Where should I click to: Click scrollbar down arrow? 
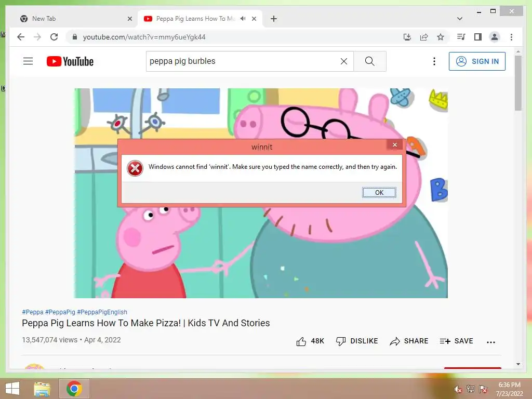[518, 364]
